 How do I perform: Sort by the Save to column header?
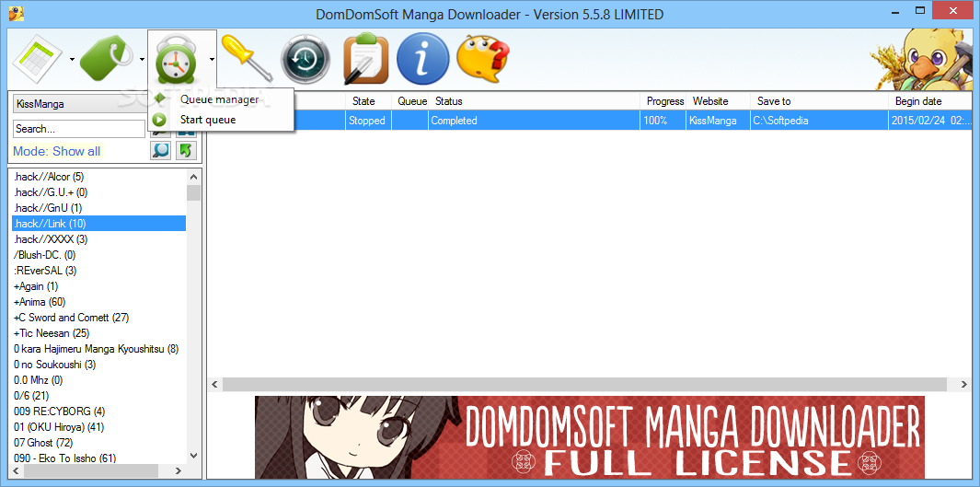click(819, 101)
